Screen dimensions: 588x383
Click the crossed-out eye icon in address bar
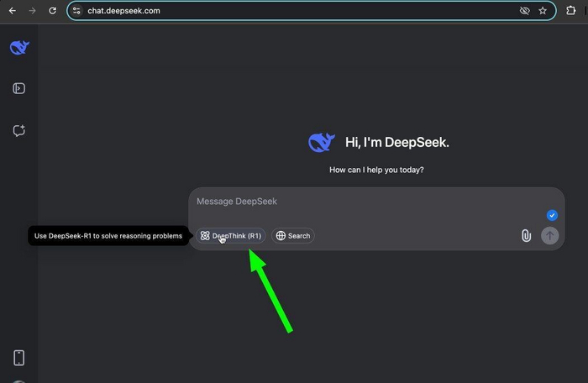(525, 11)
